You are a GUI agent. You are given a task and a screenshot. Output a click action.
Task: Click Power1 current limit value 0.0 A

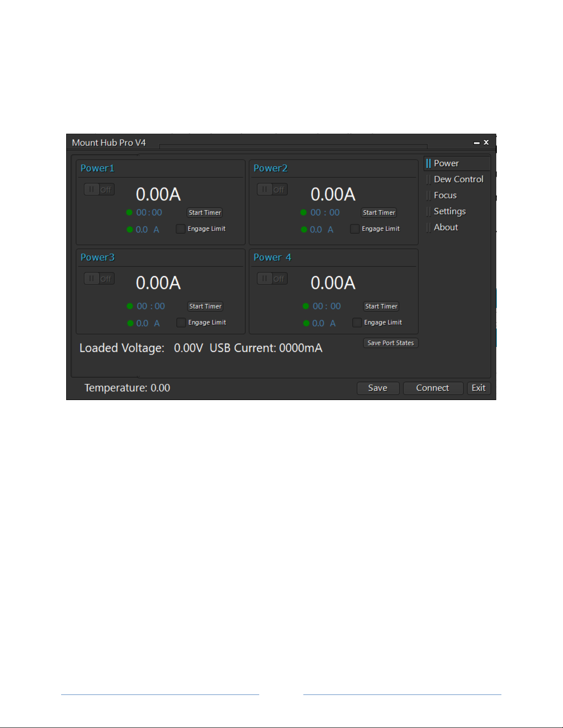tap(148, 230)
